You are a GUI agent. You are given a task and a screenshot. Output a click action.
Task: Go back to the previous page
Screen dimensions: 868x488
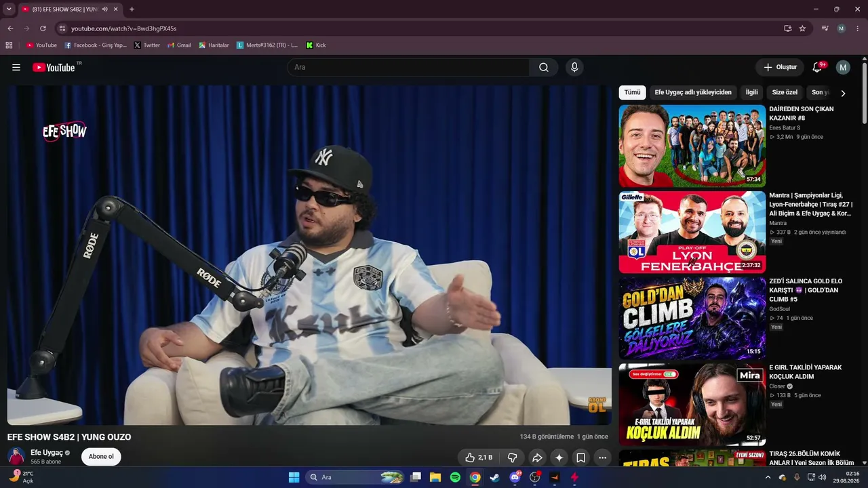click(10, 28)
